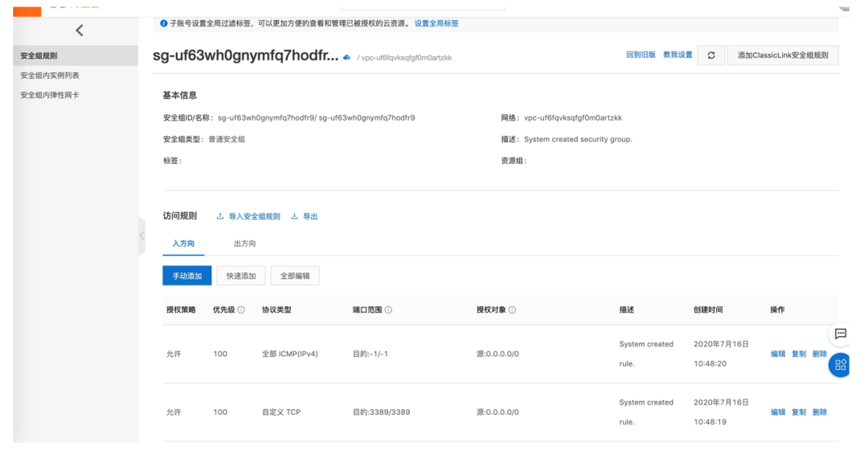Click 删除 for the 3389 TCP rule

tap(820, 412)
